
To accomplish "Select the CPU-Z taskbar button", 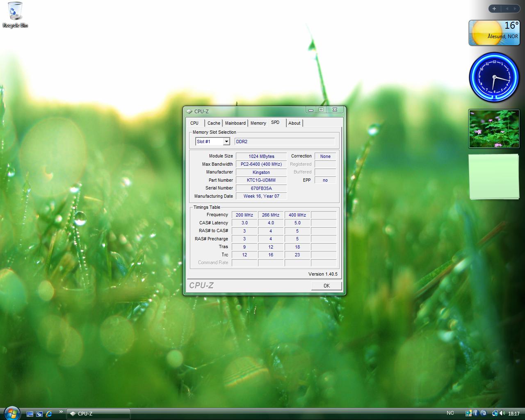I will pyautogui.click(x=98, y=413).
